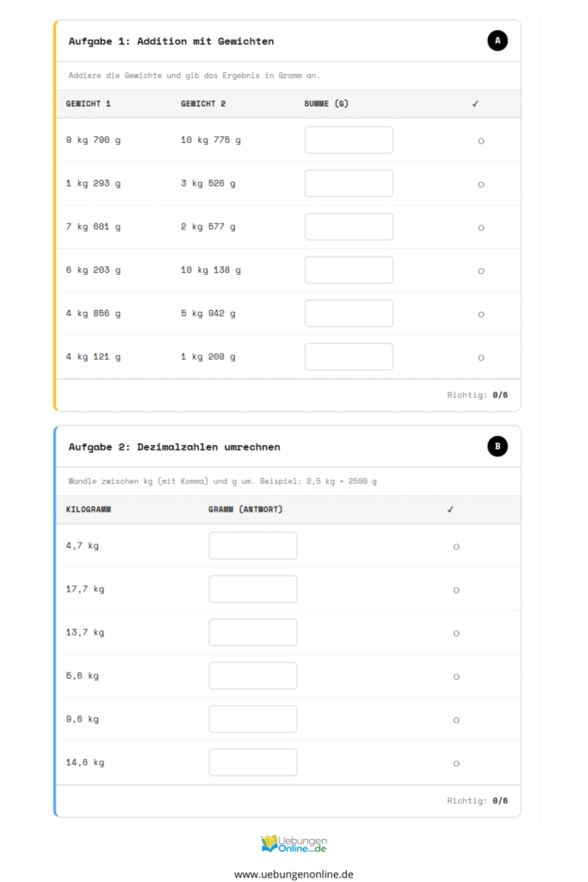Select status circle for 1 kg 293 g row
This screenshot has height=882, width=588.
coord(480,183)
